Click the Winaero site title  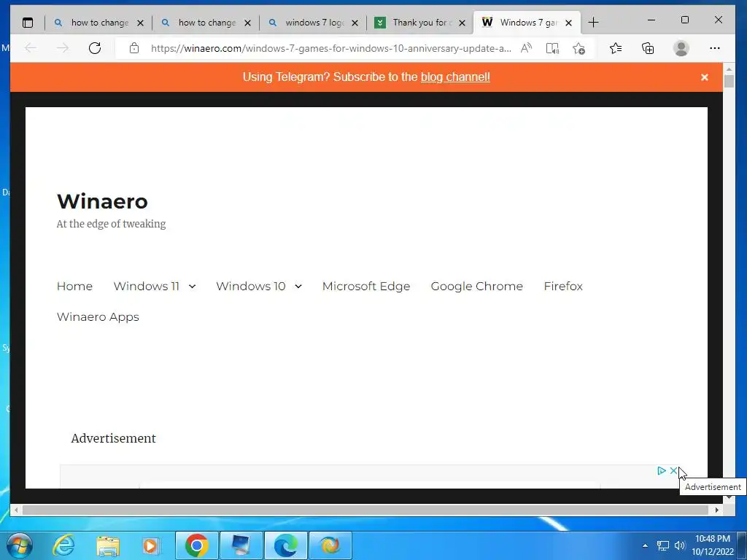point(102,201)
